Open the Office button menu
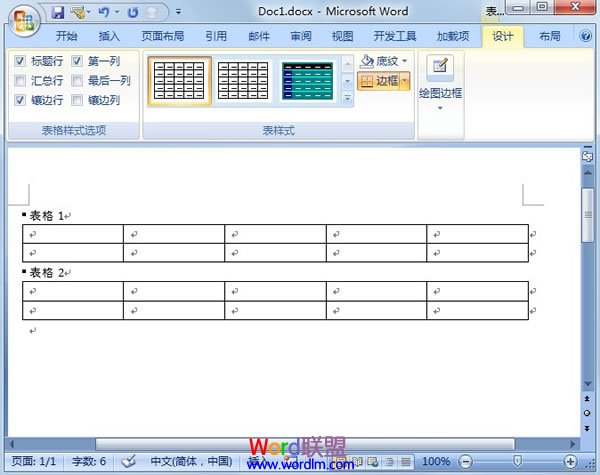This screenshot has height=475, width=600. (25, 20)
